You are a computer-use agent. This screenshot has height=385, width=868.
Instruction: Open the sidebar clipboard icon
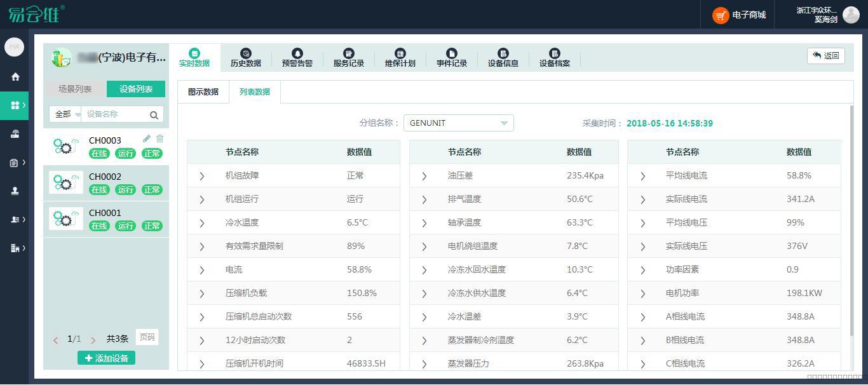coord(15,163)
